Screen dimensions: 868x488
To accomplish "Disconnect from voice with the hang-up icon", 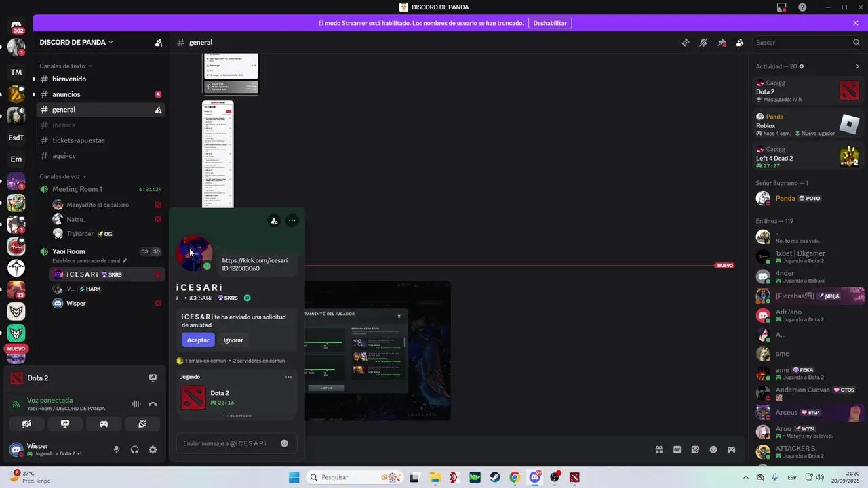I will 153,404.
